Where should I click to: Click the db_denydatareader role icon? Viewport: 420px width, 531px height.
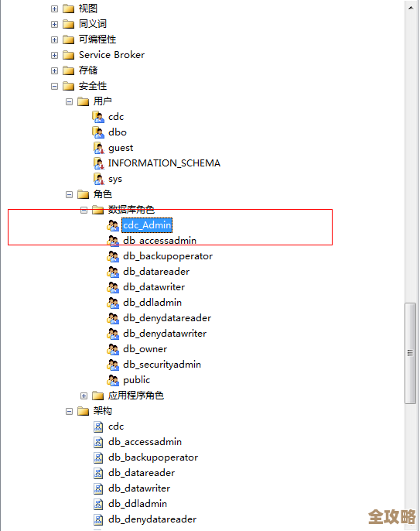(113, 318)
